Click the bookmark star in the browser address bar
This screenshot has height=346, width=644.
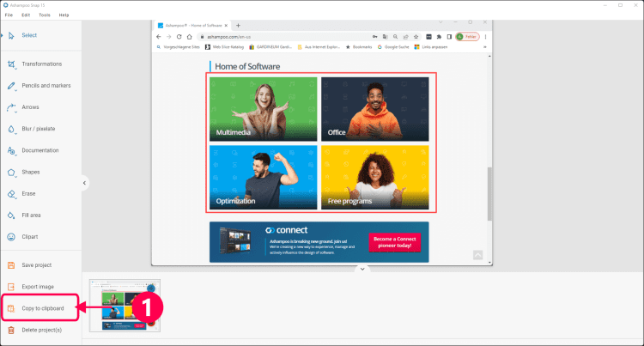pyautogui.click(x=416, y=37)
